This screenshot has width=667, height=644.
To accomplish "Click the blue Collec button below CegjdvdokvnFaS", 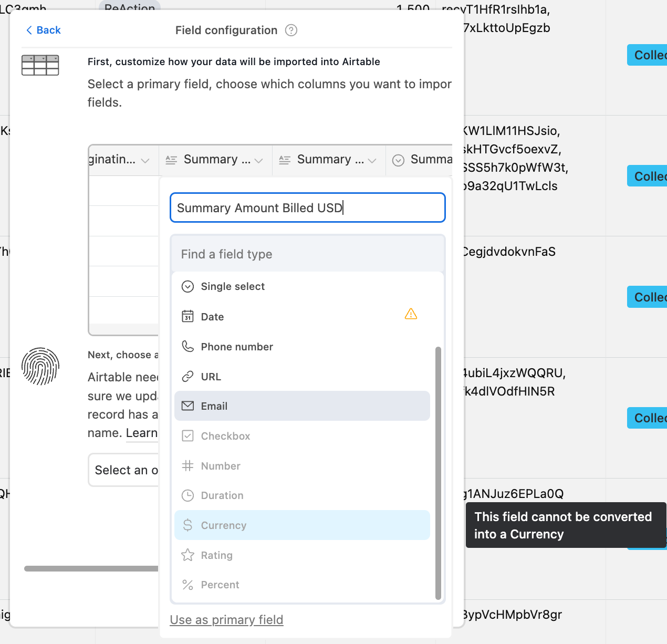I will 647,297.
